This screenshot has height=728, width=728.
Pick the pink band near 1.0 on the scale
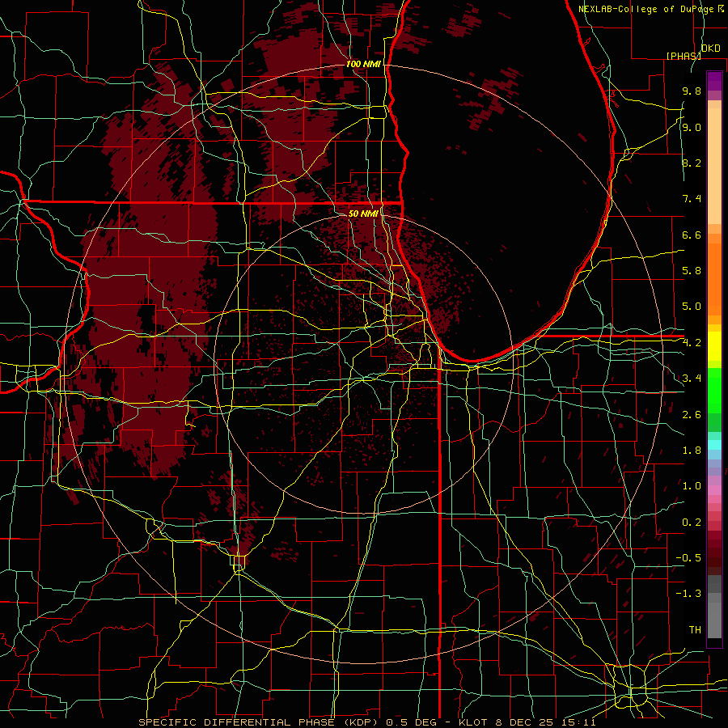(714, 490)
